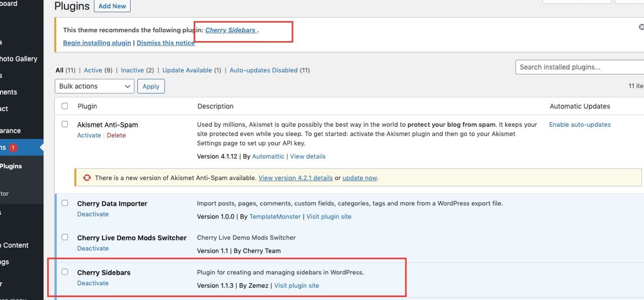The image size is (644, 300).
Task: Open the Cherry Sidebars recommended plugin link
Action: (230, 30)
